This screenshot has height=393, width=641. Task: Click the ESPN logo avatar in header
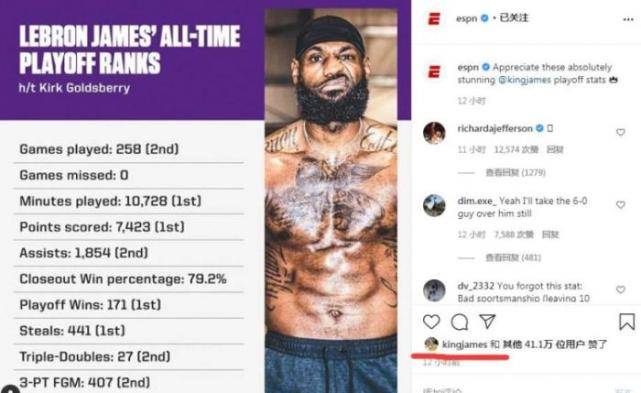coord(434,19)
